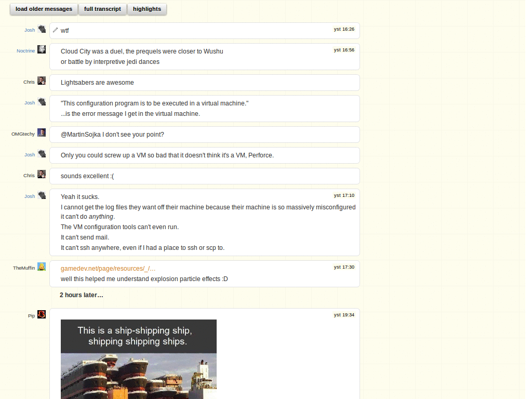This screenshot has width=532, height=399.
Task: Click the yst 16:56 timestamp
Action: tap(344, 50)
